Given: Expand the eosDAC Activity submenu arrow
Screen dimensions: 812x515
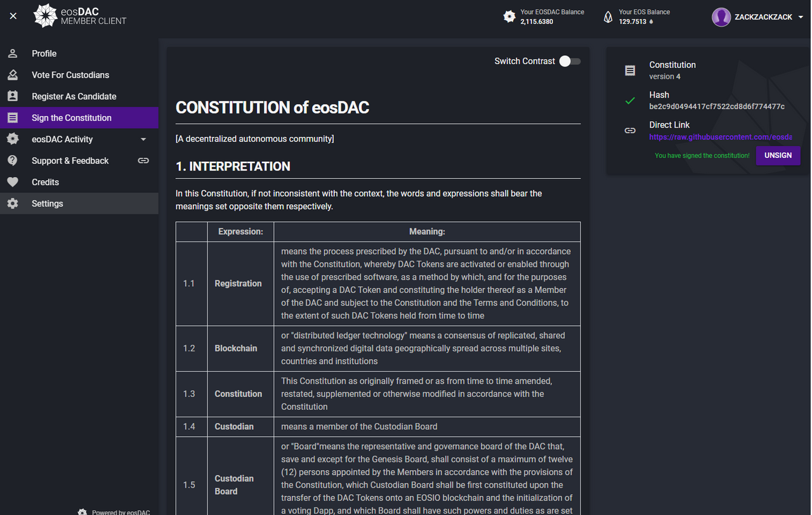Looking at the screenshot, I should (x=143, y=140).
